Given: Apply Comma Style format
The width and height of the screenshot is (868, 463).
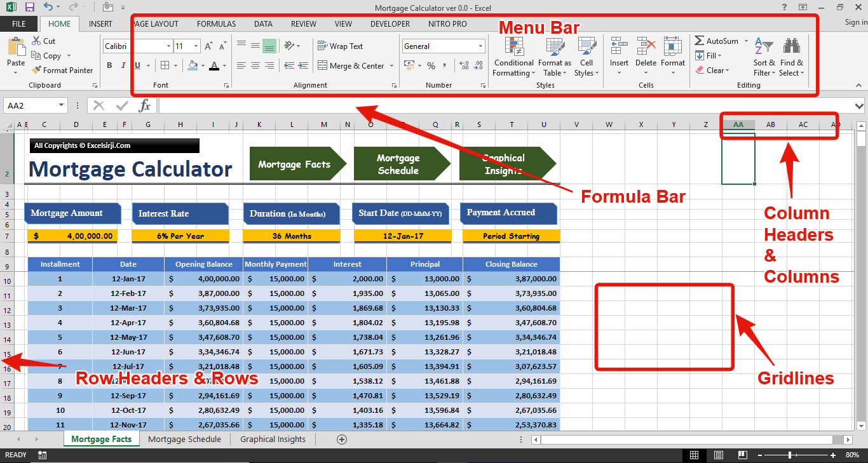Looking at the screenshot, I should pyautogui.click(x=445, y=65).
